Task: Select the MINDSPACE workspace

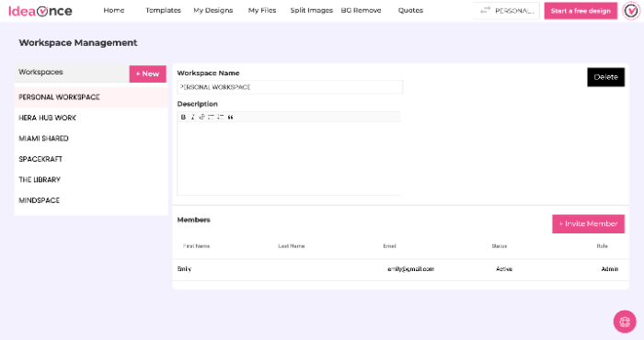Action: click(91, 200)
